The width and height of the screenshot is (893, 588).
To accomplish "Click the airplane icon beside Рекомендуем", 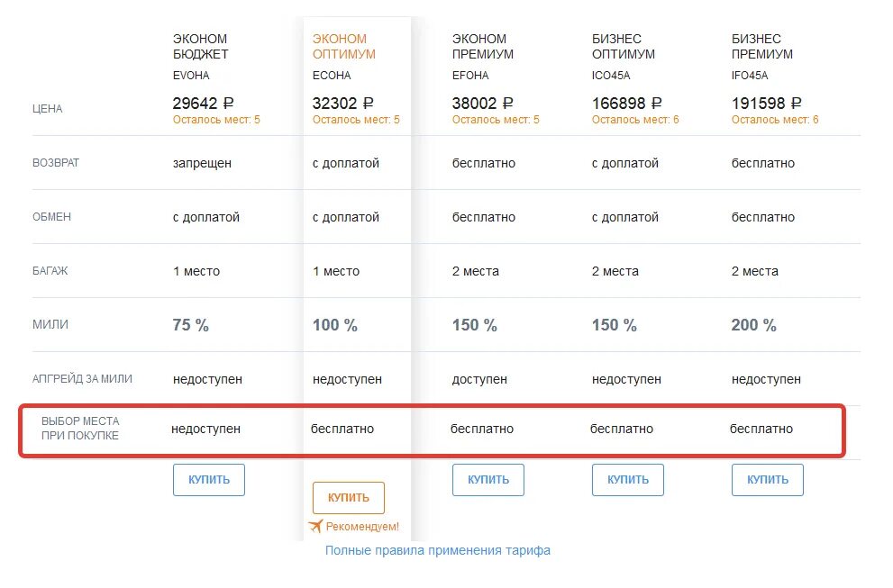I will tap(314, 526).
